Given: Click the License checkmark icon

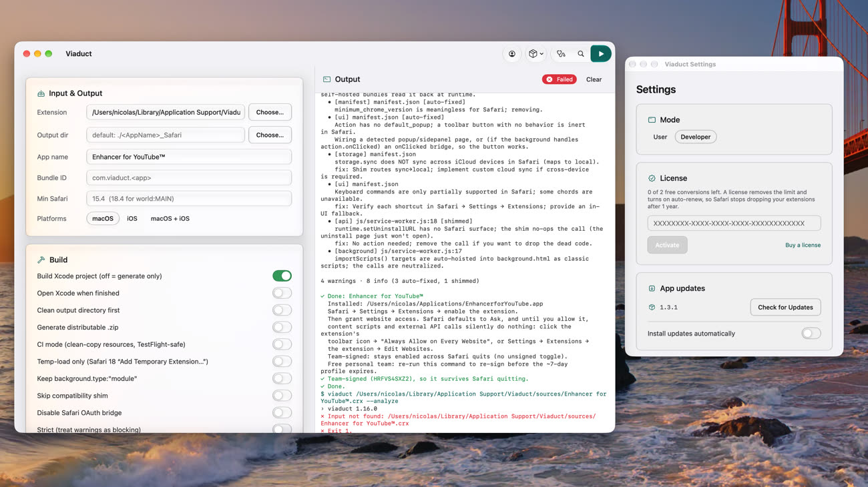Looking at the screenshot, I should pyautogui.click(x=652, y=178).
